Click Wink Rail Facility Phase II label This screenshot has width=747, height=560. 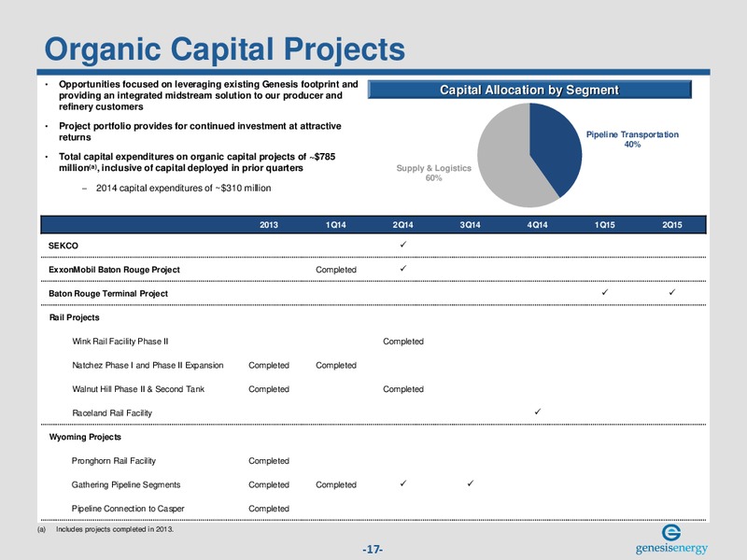point(120,342)
